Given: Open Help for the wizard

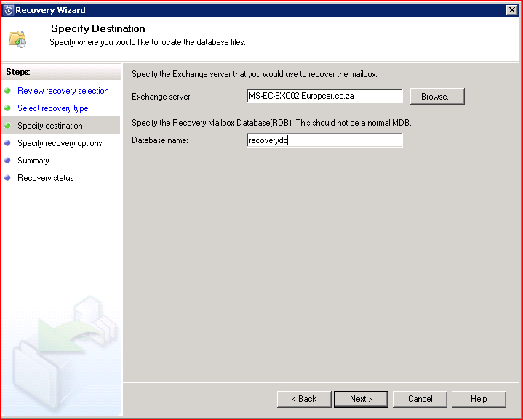Looking at the screenshot, I should pos(479,399).
